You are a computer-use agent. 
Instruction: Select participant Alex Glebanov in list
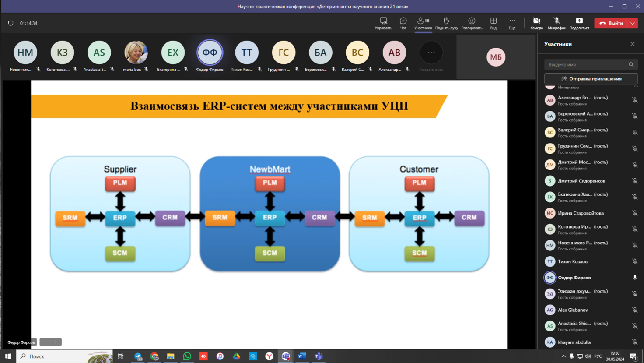tap(591, 310)
